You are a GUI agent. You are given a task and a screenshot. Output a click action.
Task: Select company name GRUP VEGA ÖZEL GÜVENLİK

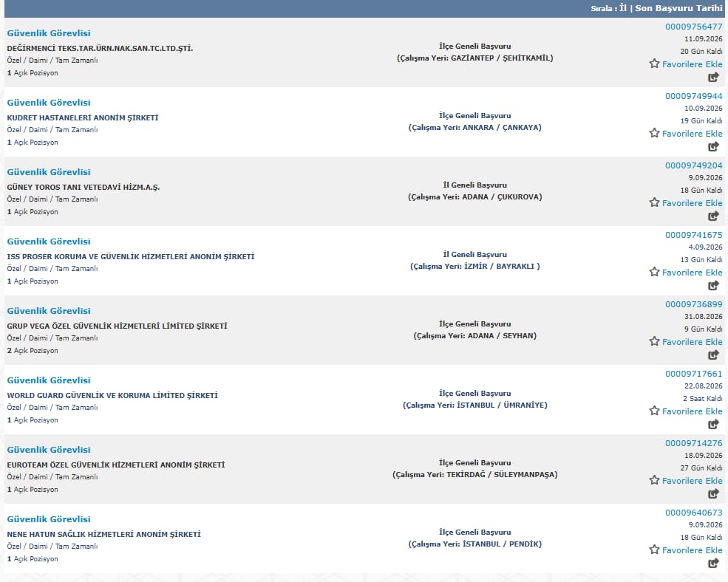[x=117, y=326]
